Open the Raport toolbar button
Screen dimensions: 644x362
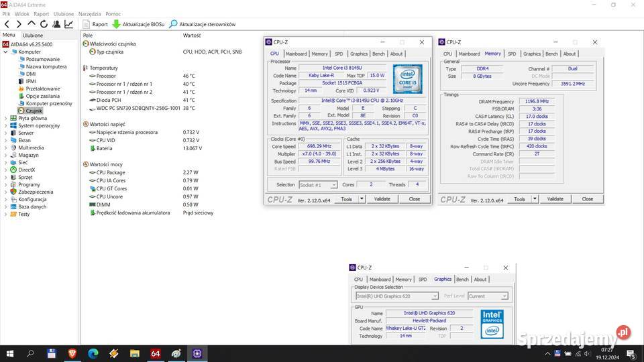[95, 24]
